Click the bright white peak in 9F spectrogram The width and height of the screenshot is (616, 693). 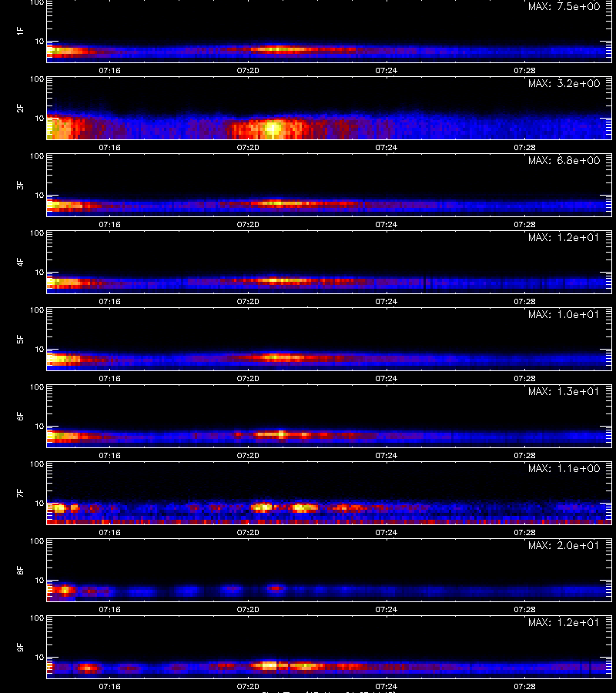coord(269,665)
